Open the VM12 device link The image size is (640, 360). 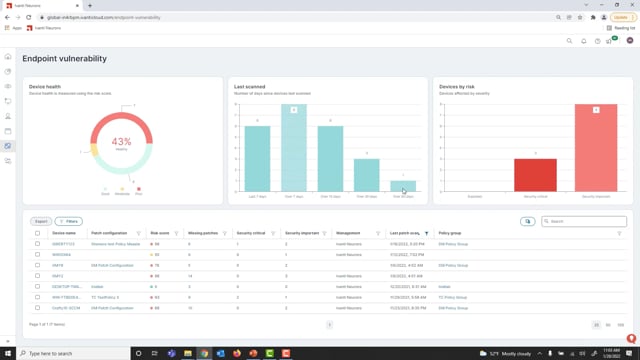tap(58, 276)
